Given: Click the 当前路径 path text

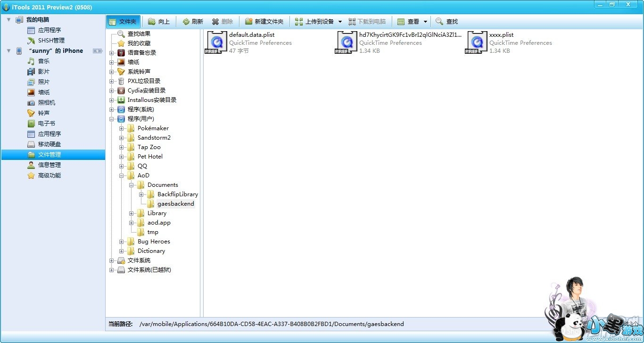Looking at the screenshot, I should [x=272, y=324].
